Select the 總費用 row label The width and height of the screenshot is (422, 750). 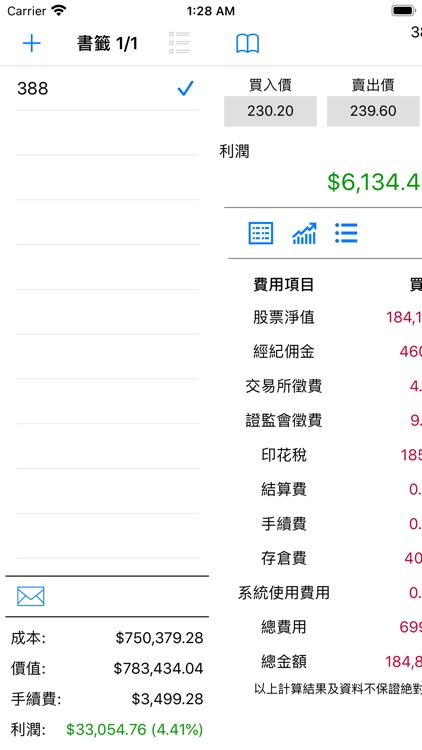click(x=284, y=627)
